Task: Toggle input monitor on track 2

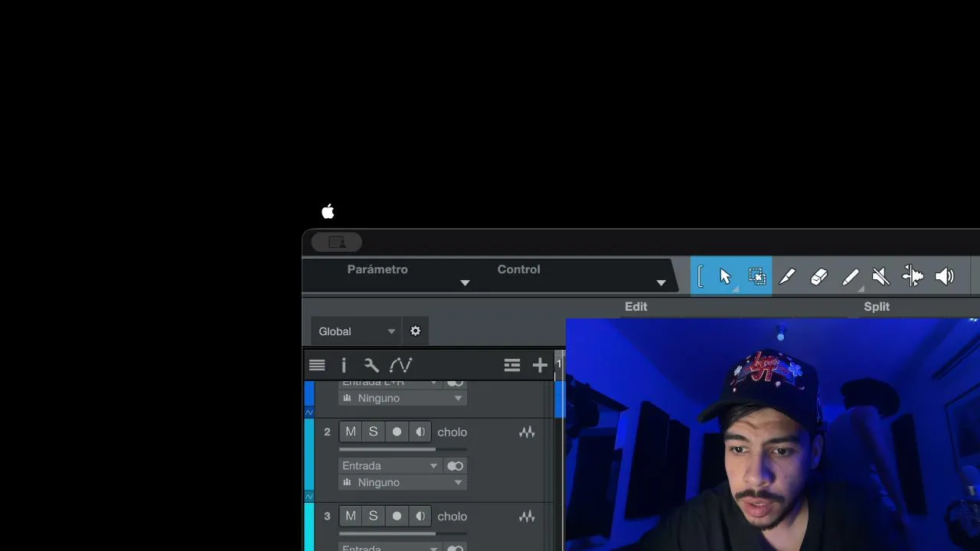Action: click(420, 432)
